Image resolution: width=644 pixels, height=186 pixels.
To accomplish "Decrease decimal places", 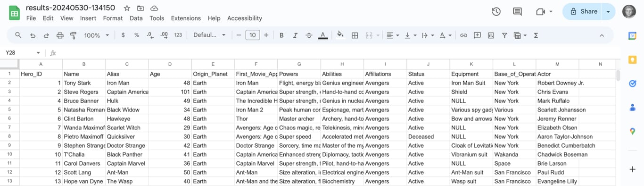I will (x=150, y=35).
